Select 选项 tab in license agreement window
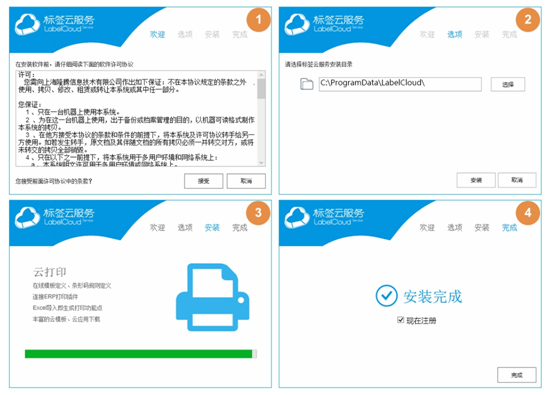550x395 pixels. click(x=185, y=34)
